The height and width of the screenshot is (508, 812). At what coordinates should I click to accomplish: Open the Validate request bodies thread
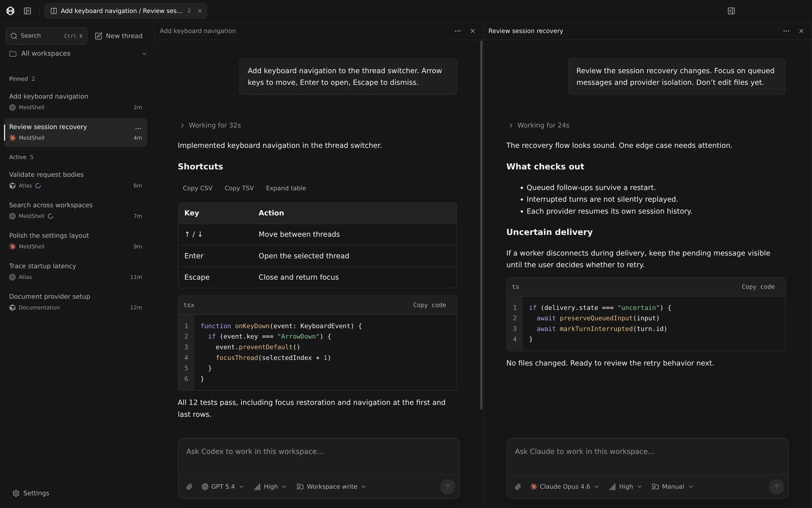pyautogui.click(x=76, y=180)
